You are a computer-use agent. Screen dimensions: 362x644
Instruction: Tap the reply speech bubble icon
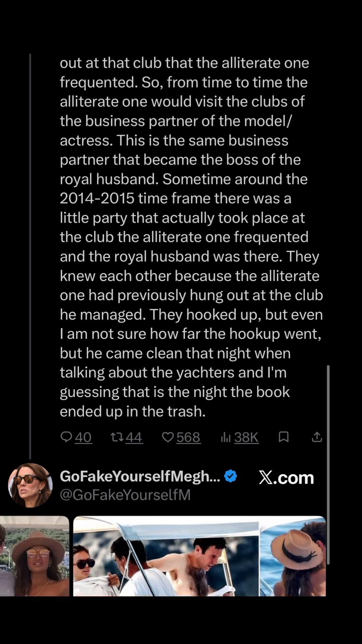coord(66,437)
